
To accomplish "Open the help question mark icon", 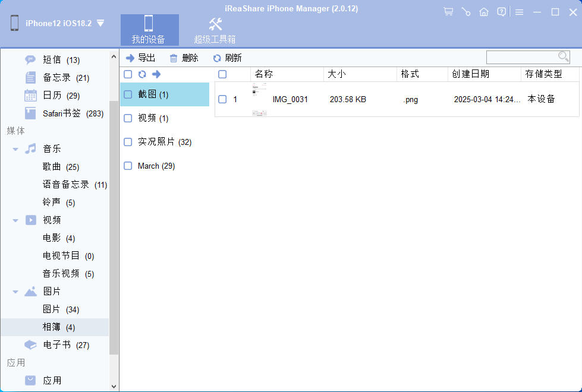I will point(502,12).
